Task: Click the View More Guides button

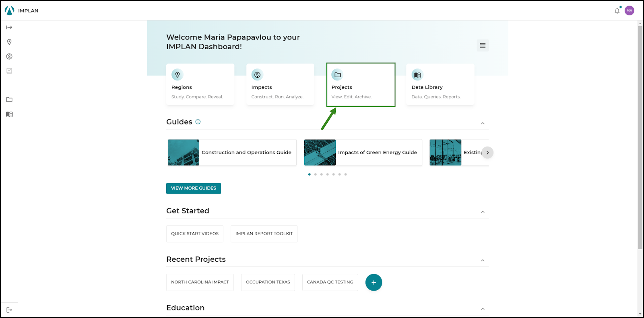Action: tap(194, 188)
